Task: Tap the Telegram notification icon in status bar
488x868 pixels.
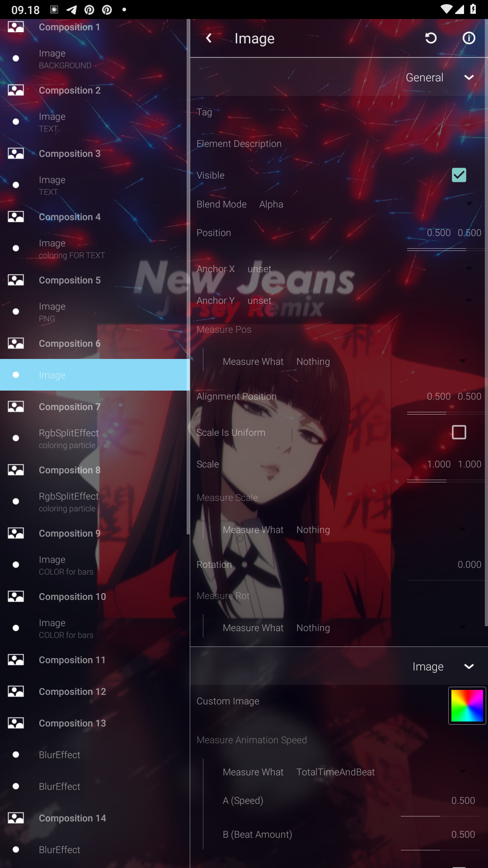Action: pyautogui.click(x=71, y=9)
